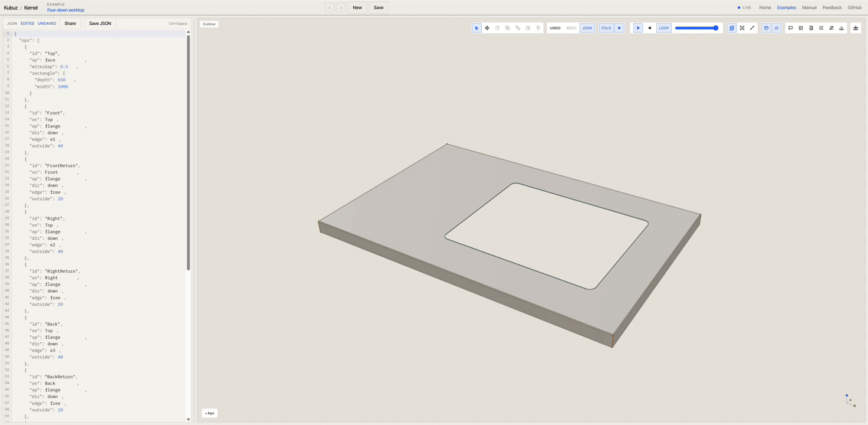Toggle LOOP playback
Screen dimensions: 868x425
(x=664, y=28)
